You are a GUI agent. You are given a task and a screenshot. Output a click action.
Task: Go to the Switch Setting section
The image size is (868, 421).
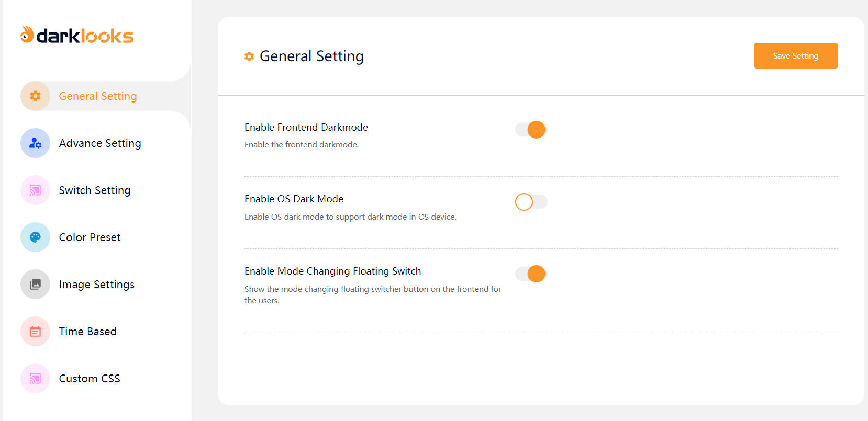pos(95,190)
